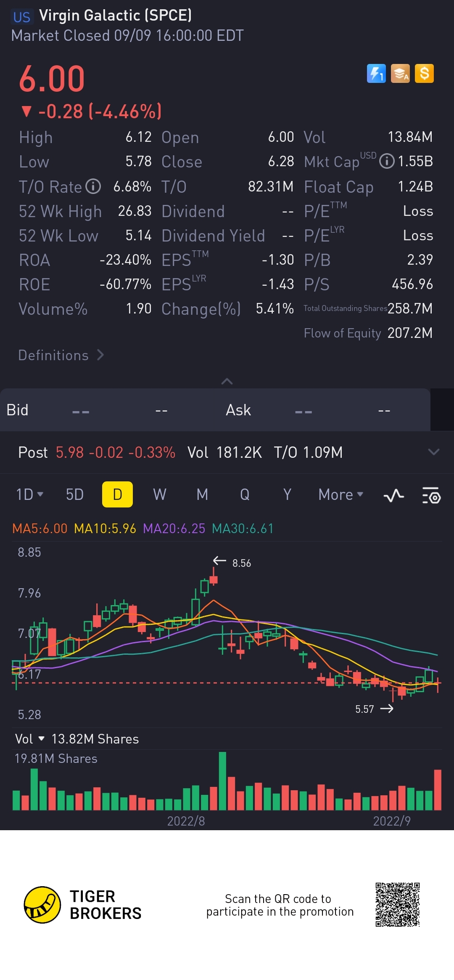454x980 pixels.
Task: Tap the blue lightning bolt icon
Action: click(x=376, y=74)
